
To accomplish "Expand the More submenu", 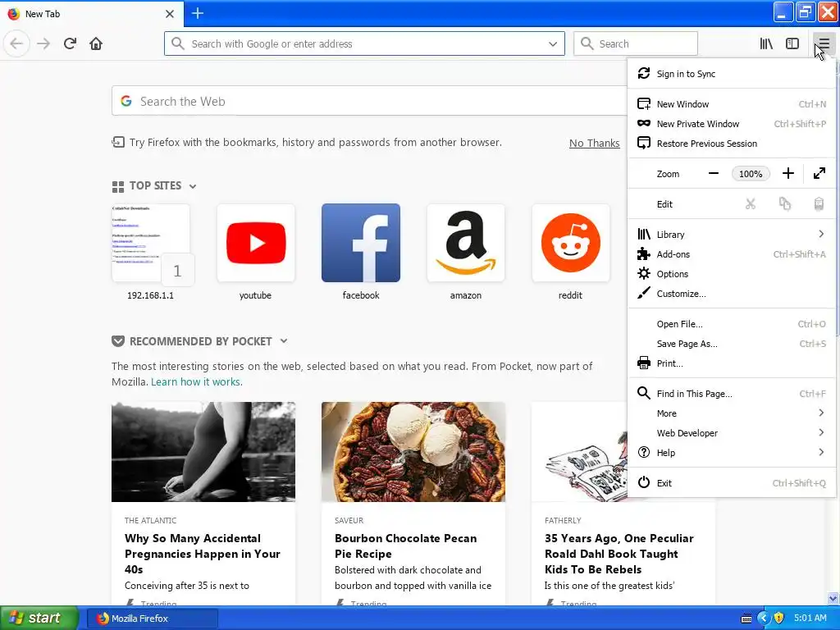I will [x=731, y=413].
